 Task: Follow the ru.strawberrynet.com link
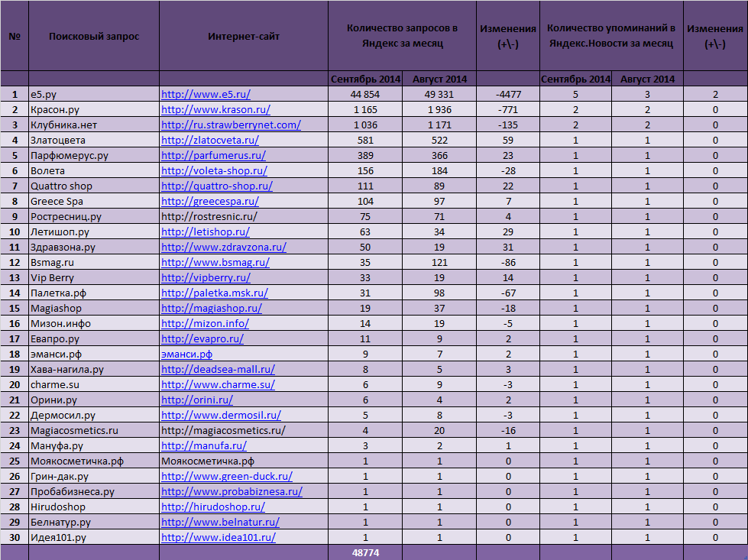tap(231, 125)
